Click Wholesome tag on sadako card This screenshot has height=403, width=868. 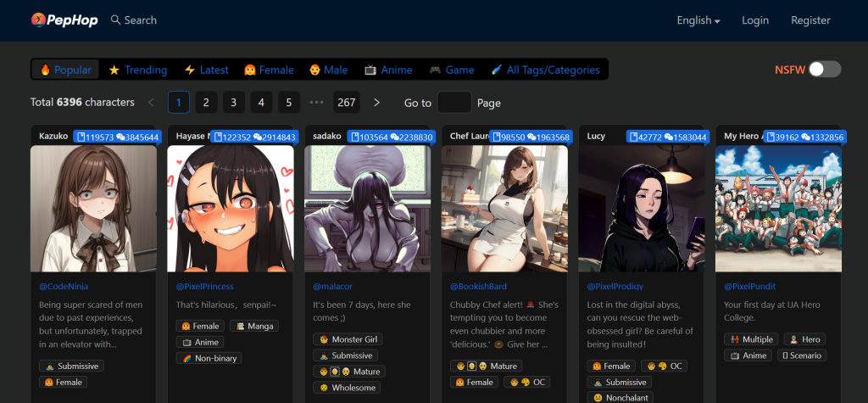coord(347,388)
